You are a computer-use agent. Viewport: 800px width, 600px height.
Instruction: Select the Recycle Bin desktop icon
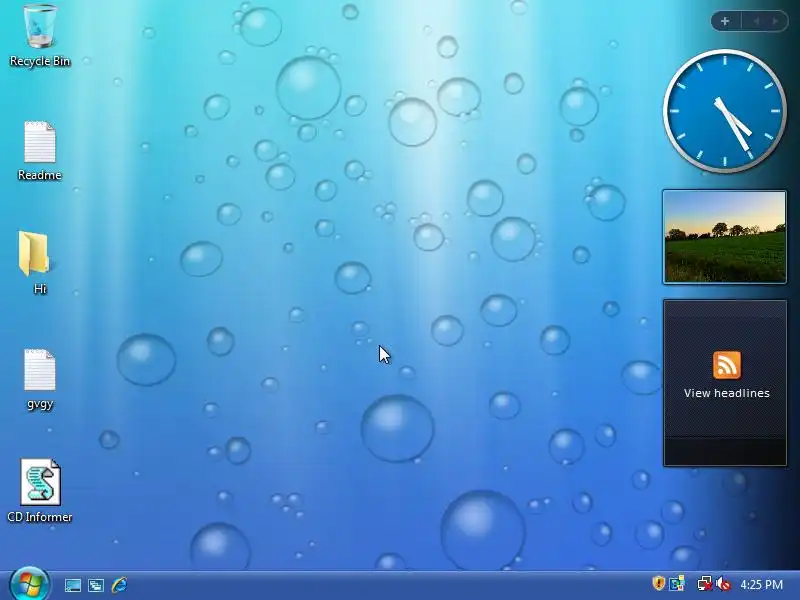pos(40,36)
